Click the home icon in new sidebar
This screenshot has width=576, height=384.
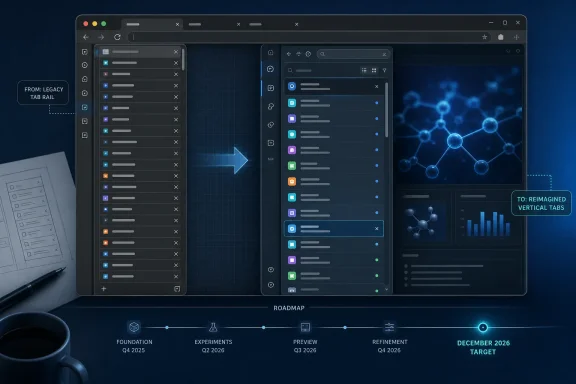pos(271,53)
